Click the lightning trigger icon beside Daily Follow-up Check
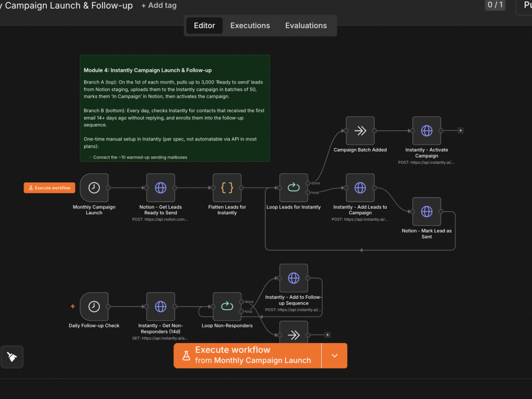 [72, 306]
